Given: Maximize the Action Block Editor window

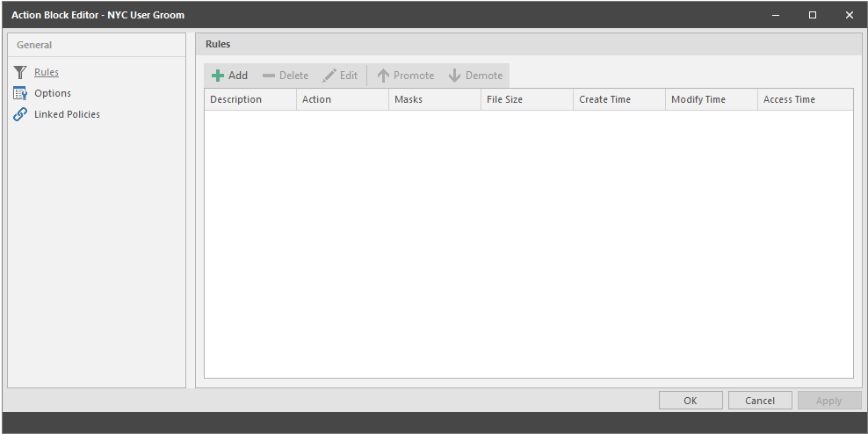Looking at the screenshot, I should click(813, 15).
